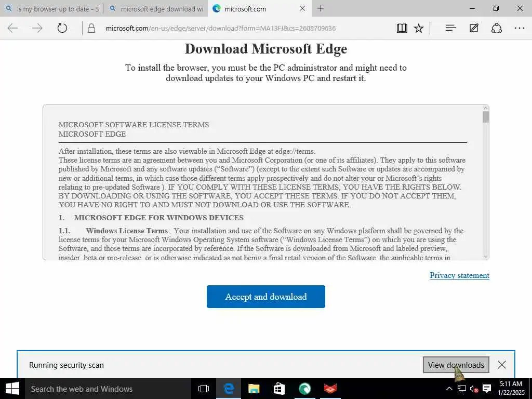
Task: Minimize the Edge browser window
Action: coord(472,8)
